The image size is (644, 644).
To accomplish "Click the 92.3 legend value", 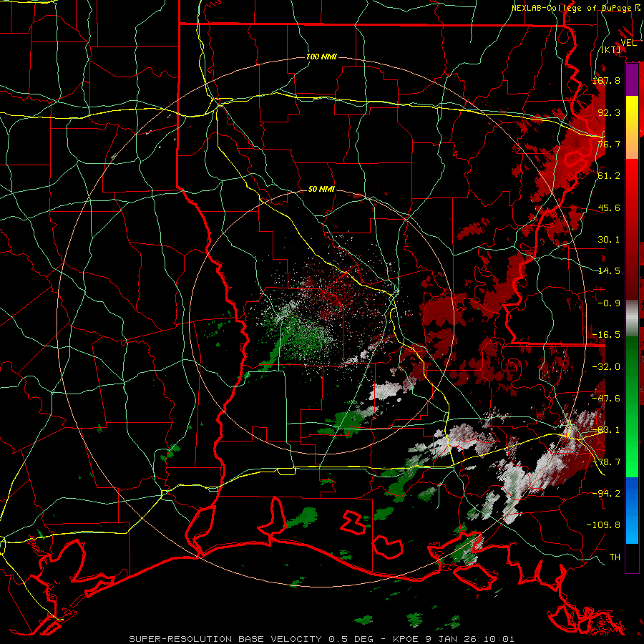I will pyautogui.click(x=609, y=112).
